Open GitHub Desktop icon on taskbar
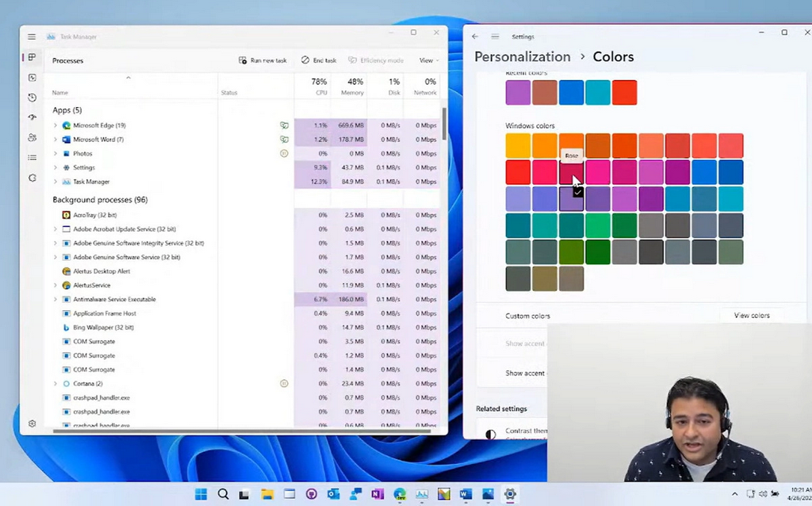This screenshot has width=812, height=506. pos(311,494)
